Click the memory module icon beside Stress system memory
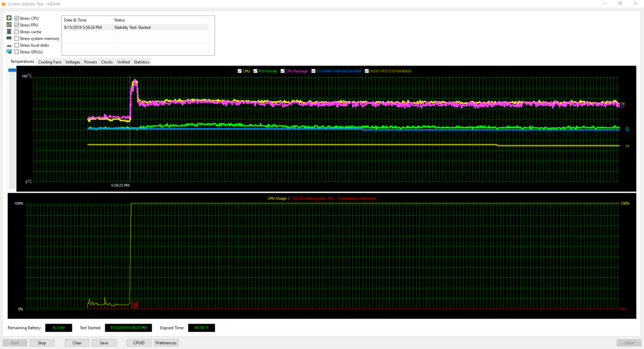The width and height of the screenshot is (644, 349). [x=9, y=38]
